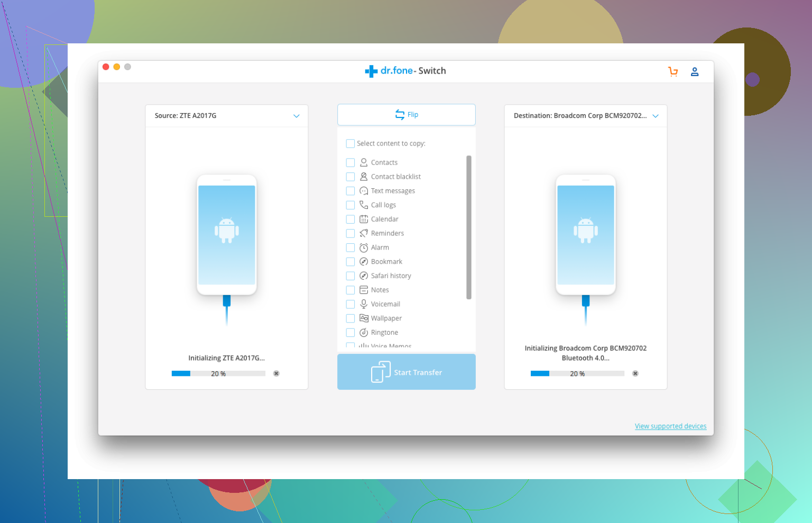The width and height of the screenshot is (812, 523).
Task: Click the Alarm clock icon
Action: click(364, 247)
